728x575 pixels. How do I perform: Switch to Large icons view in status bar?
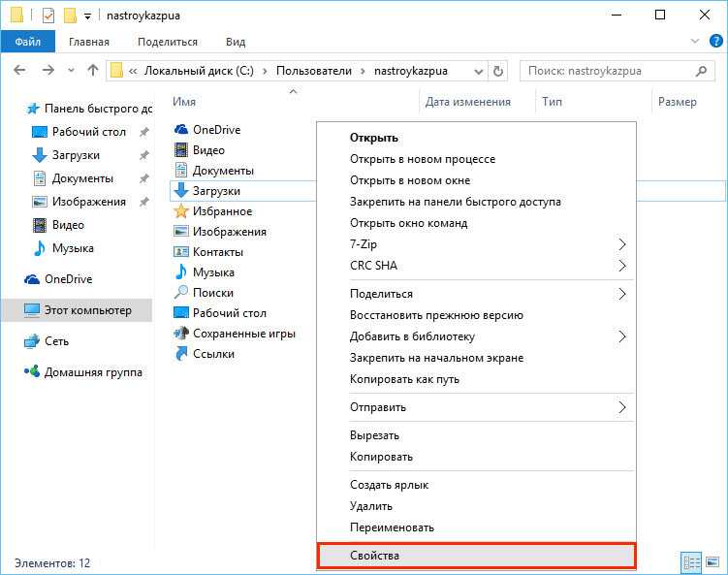[712, 562]
